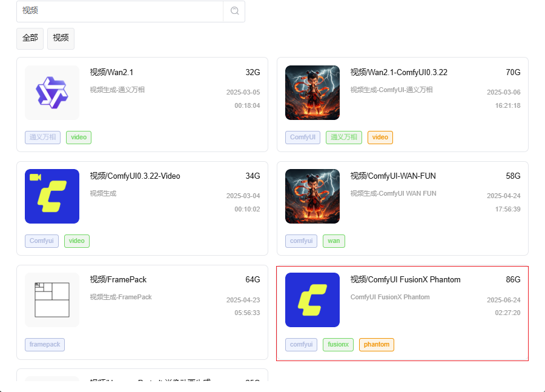This screenshot has height=392, width=545.
Task: Click the 2025-03-05 date
Action: pyautogui.click(x=243, y=92)
